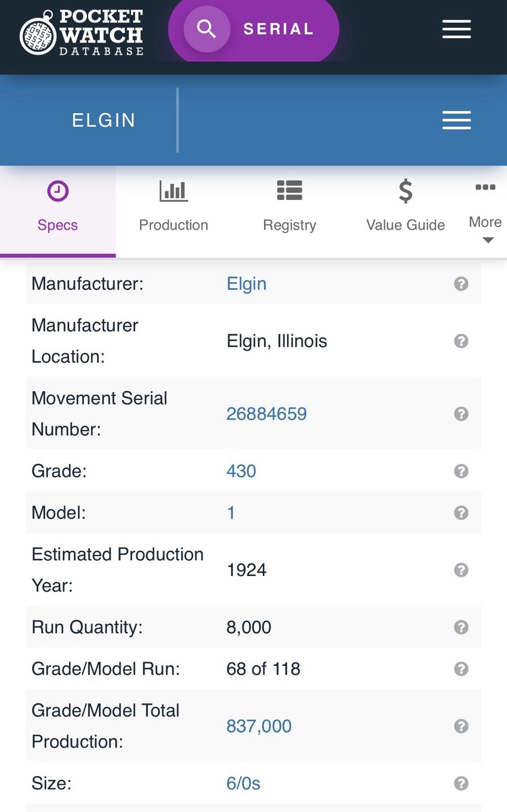This screenshot has height=812, width=507.
Task: Select the value '68 of 118'
Action: (x=263, y=669)
